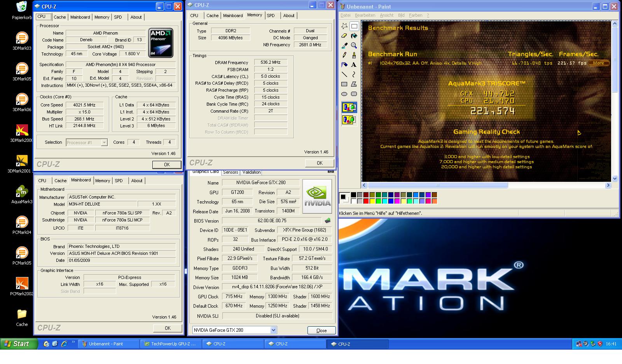This screenshot has width=622, height=364.
Task: Click the Paint vertical scroll down arrow
Action: (x=615, y=179)
